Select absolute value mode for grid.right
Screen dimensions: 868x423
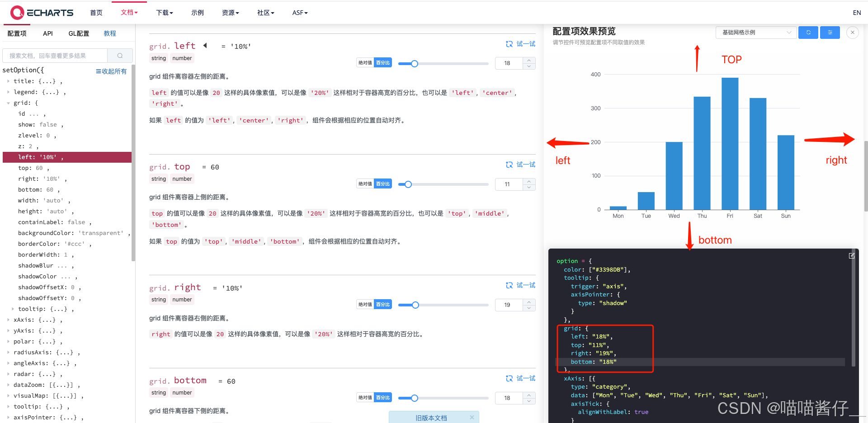(x=365, y=305)
